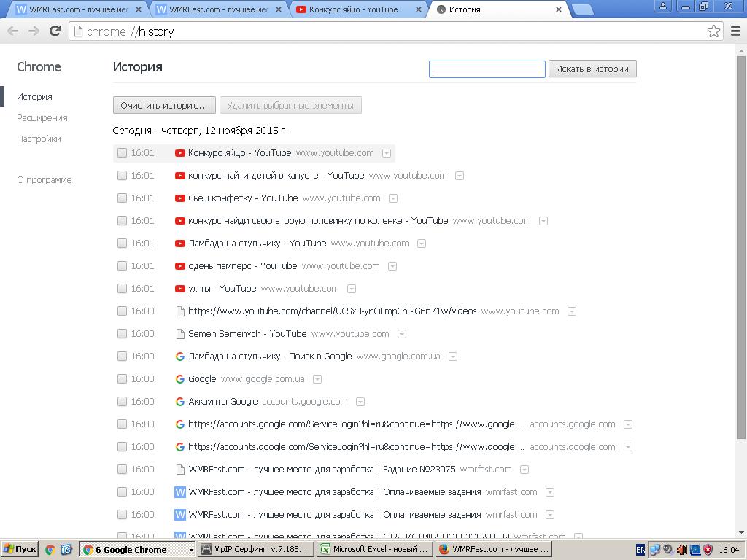Open dropdown for одень памперс entry
The image size is (747, 560).
point(392,266)
